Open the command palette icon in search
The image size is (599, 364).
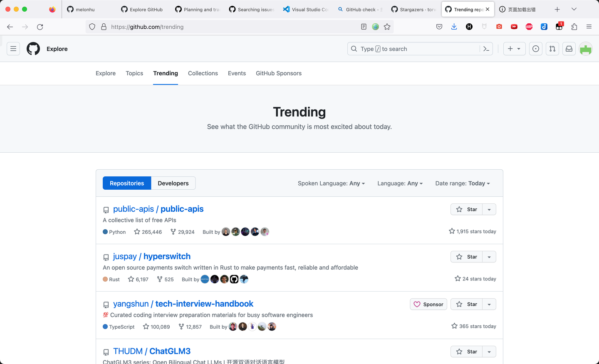point(486,49)
